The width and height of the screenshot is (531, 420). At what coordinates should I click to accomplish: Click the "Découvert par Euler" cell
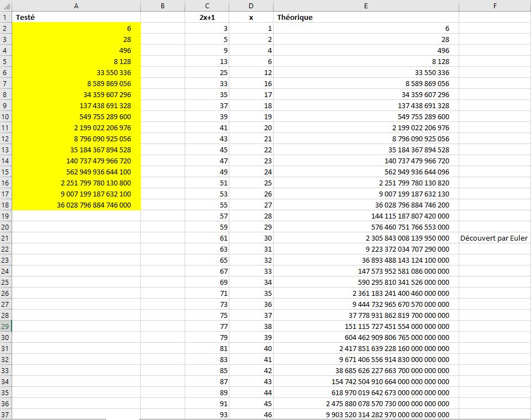pos(494,238)
